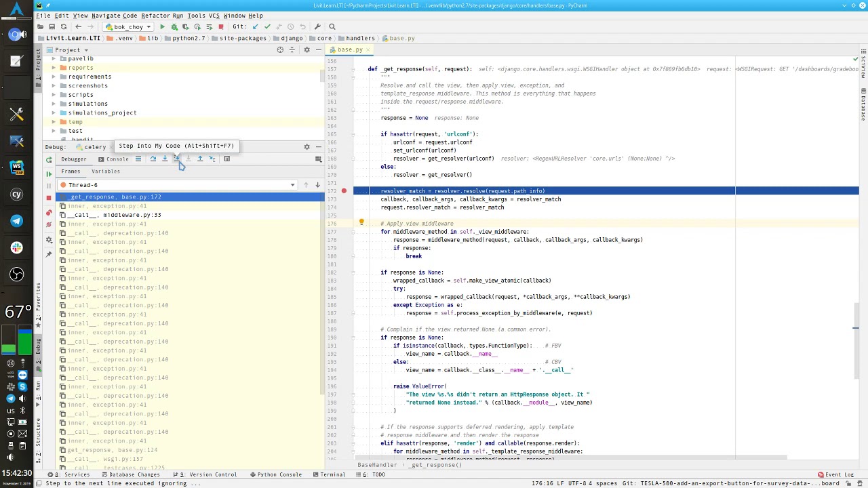Resume program with the green resume icon
868x488 pixels.
point(49,174)
